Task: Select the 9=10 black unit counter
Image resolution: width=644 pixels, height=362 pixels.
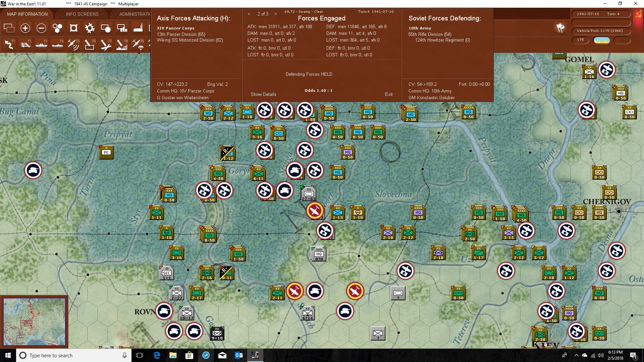Action: click(217, 333)
